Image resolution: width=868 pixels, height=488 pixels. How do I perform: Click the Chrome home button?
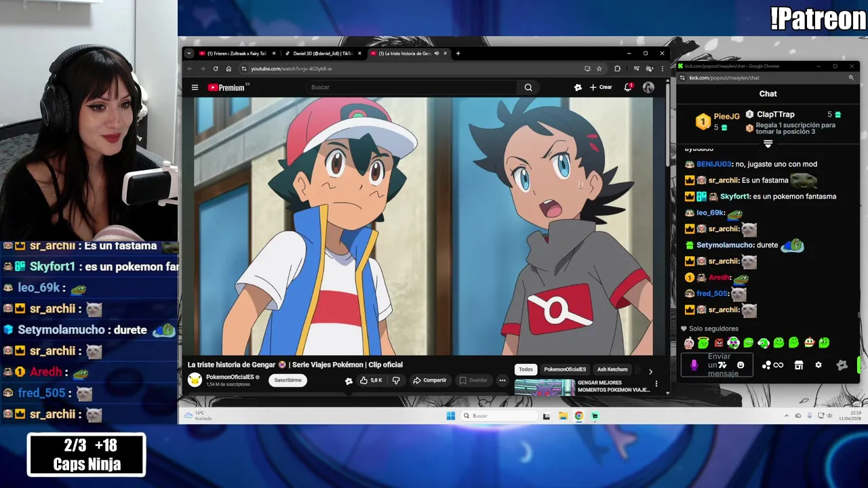coord(229,68)
